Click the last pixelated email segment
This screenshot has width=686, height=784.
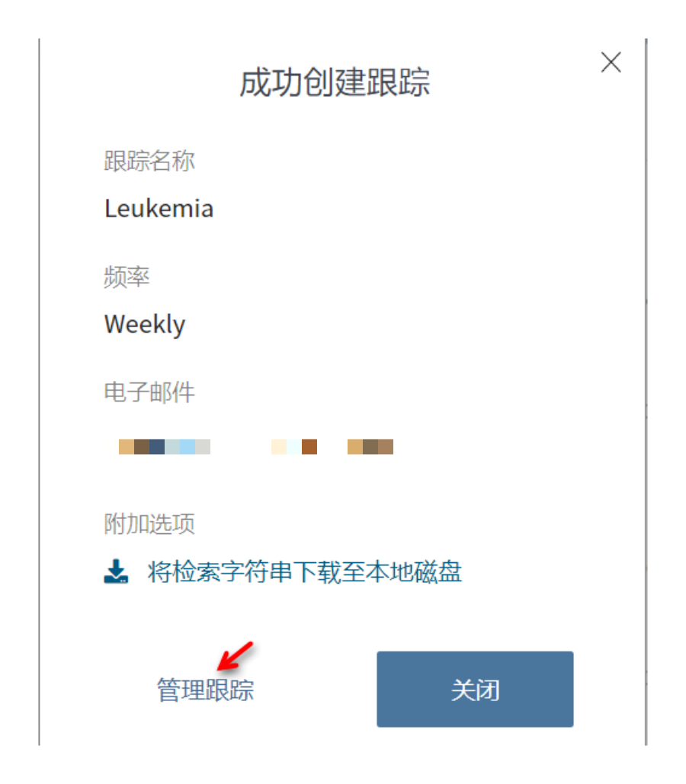370,446
